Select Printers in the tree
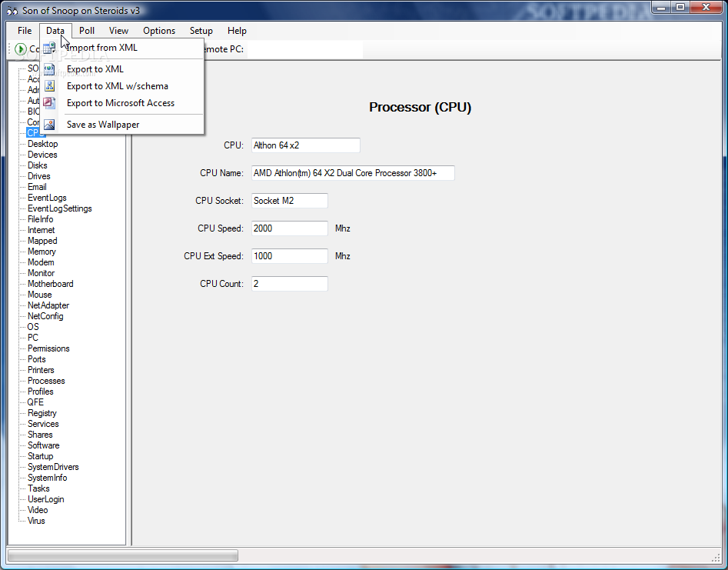 41,370
